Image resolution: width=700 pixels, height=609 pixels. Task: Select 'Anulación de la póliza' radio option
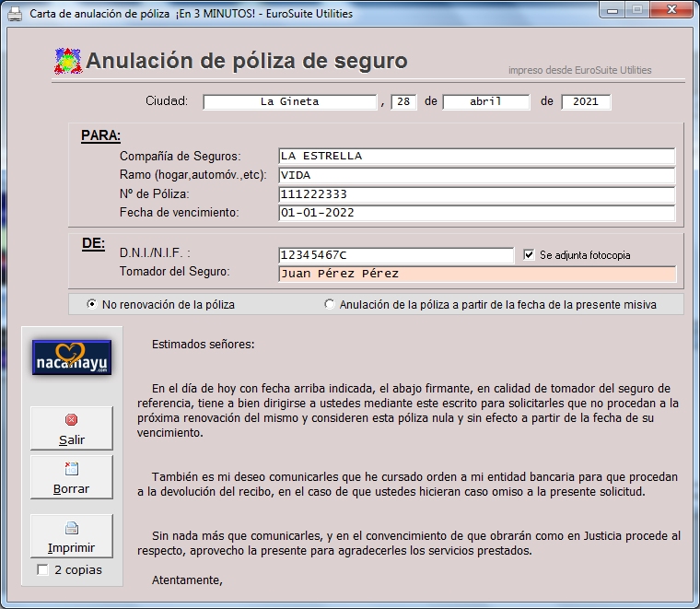(330, 304)
